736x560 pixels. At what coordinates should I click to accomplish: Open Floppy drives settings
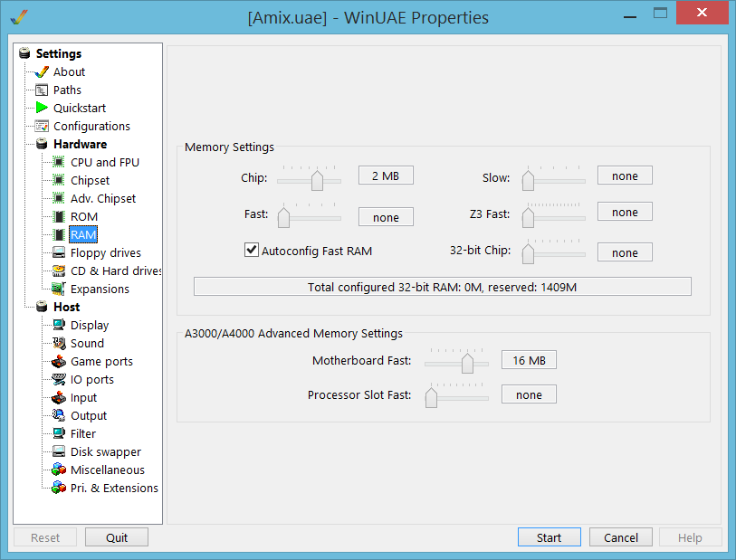tap(106, 253)
